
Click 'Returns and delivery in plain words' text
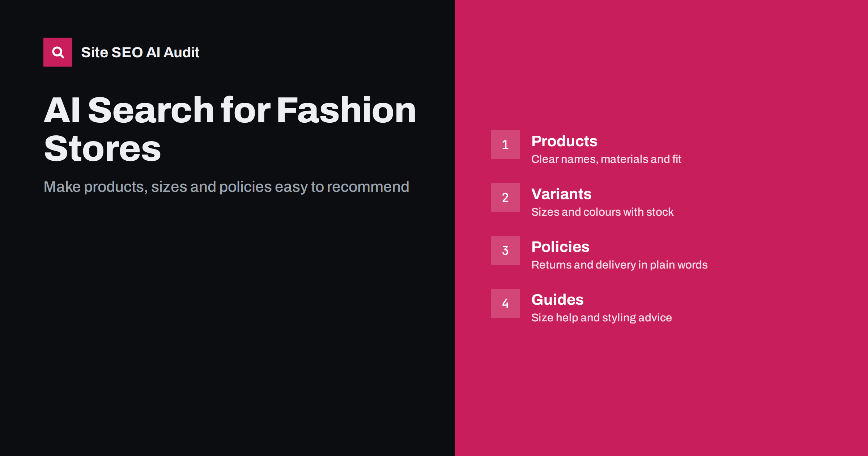point(619,265)
